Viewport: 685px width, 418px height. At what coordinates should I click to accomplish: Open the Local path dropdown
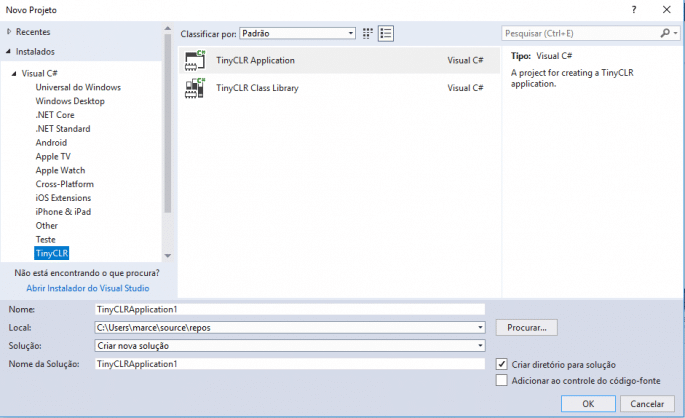click(480, 327)
